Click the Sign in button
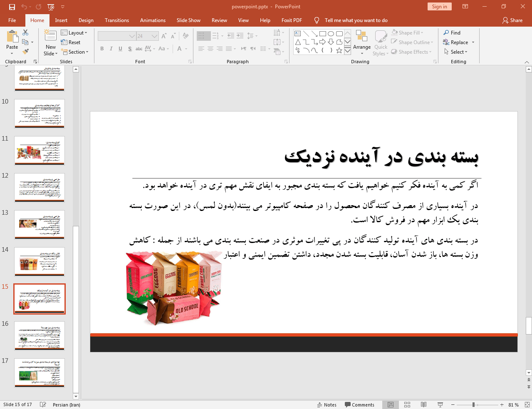This screenshot has height=409, width=532. (439, 6)
